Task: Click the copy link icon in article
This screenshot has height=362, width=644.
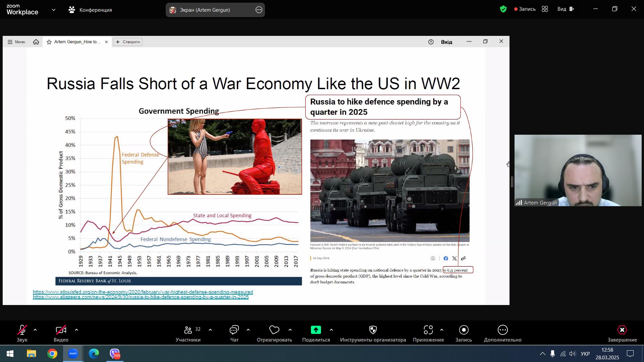Action: click(x=463, y=258)
